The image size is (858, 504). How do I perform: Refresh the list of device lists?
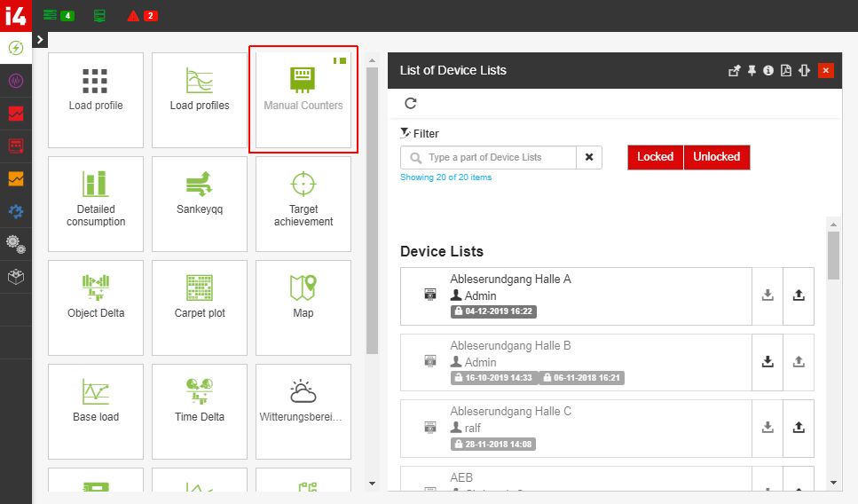tap(410, 103)
